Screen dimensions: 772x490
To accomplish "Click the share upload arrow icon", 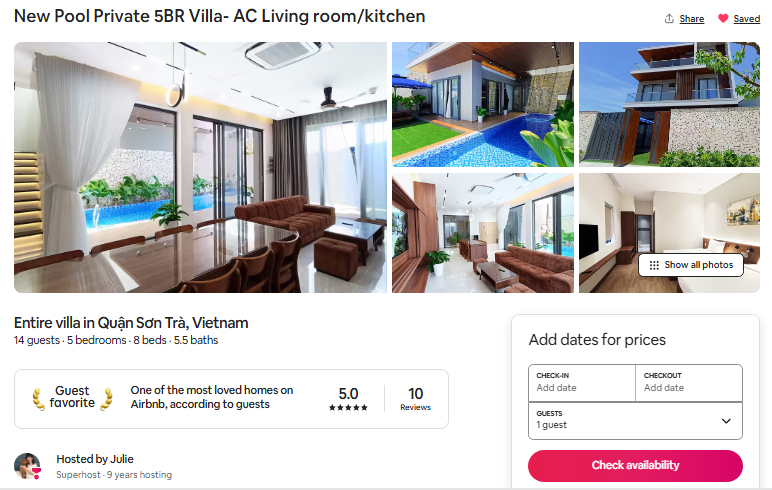I will click(669, 19).
